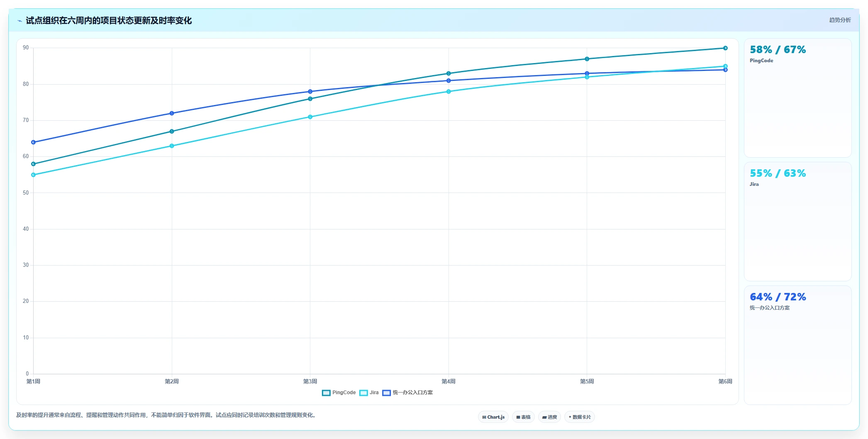Click the chart title 试点组织在六周内的项目状态更新及时率变化
868x439 pixels.
pos(109,21)
